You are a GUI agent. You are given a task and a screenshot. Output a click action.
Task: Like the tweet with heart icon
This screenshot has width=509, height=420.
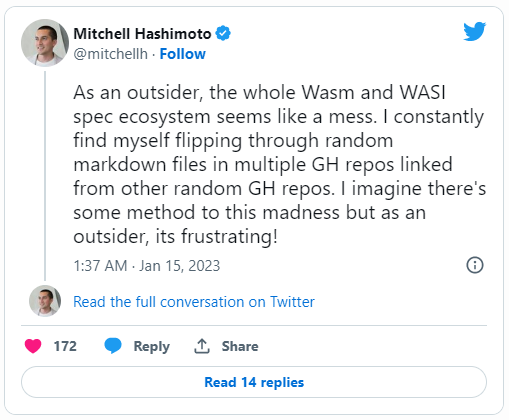pyautogui.click(x=33, y=346)
